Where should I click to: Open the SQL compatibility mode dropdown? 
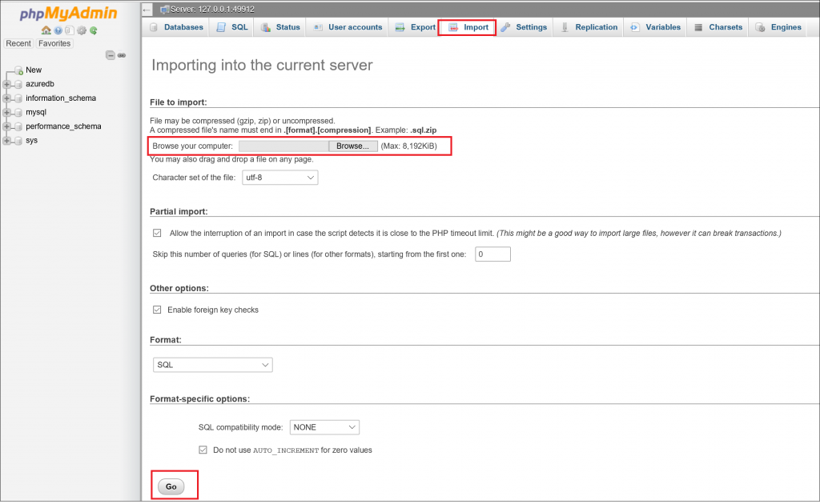click(x=324, y=426)
